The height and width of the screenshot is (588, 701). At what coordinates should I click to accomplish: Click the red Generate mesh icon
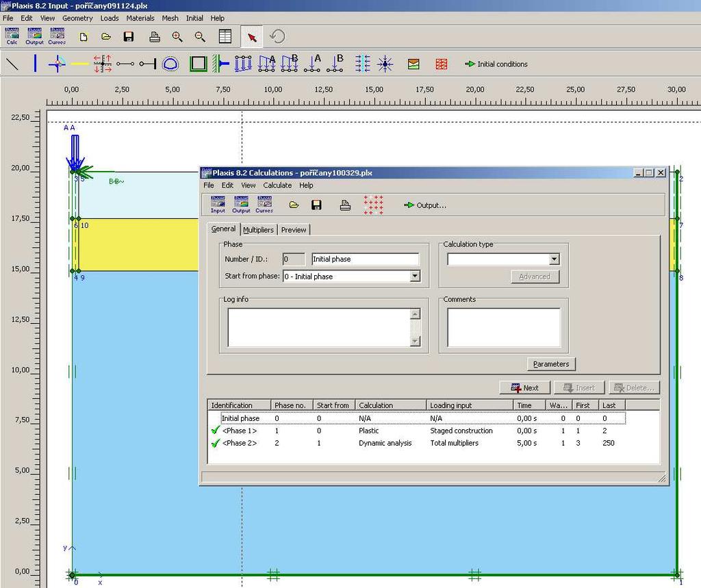(x=442, y=64)
